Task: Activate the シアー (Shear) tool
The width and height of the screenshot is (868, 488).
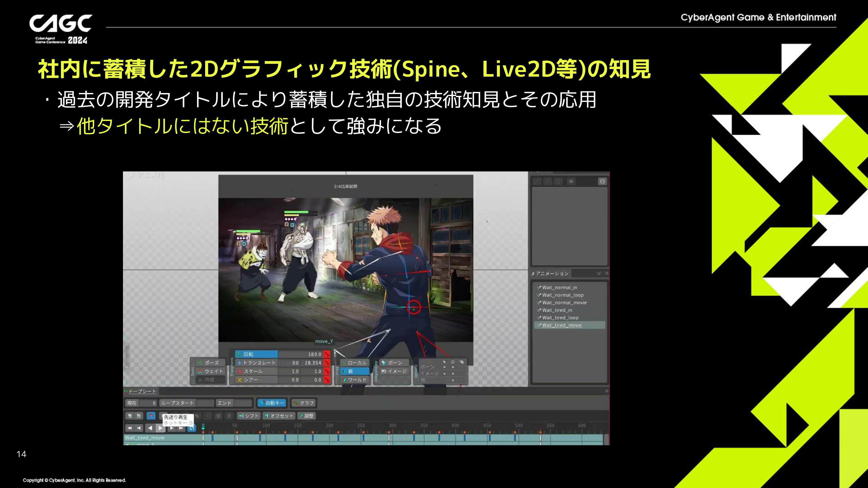Action: coord(256,380)
